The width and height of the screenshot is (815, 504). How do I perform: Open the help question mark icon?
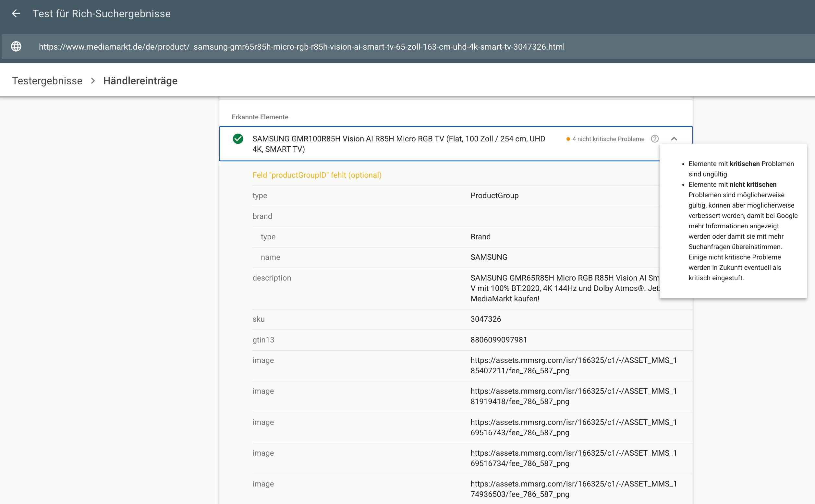(x=655, y=139)
